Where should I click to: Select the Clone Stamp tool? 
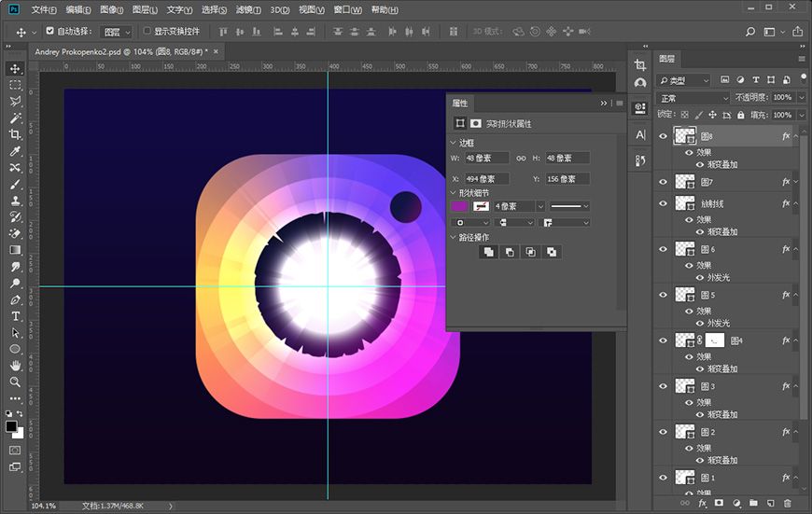pyautogui.click(x=15, y=201)
